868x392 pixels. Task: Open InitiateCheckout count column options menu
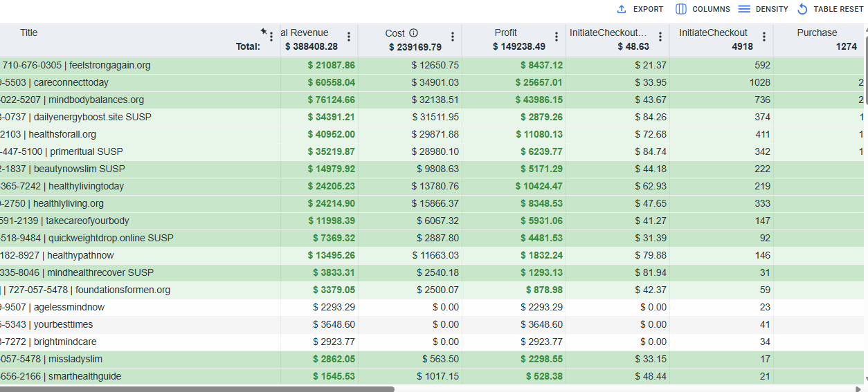pos(764,37)
